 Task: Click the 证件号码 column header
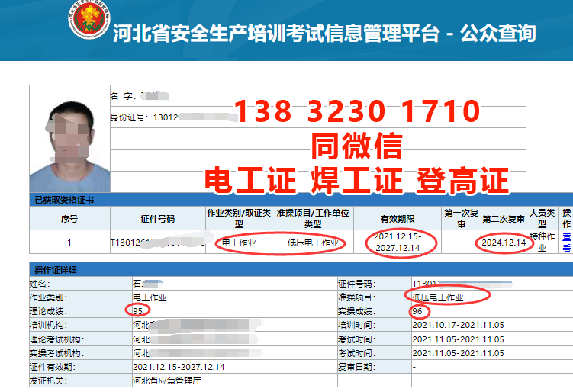coord(157,219)
